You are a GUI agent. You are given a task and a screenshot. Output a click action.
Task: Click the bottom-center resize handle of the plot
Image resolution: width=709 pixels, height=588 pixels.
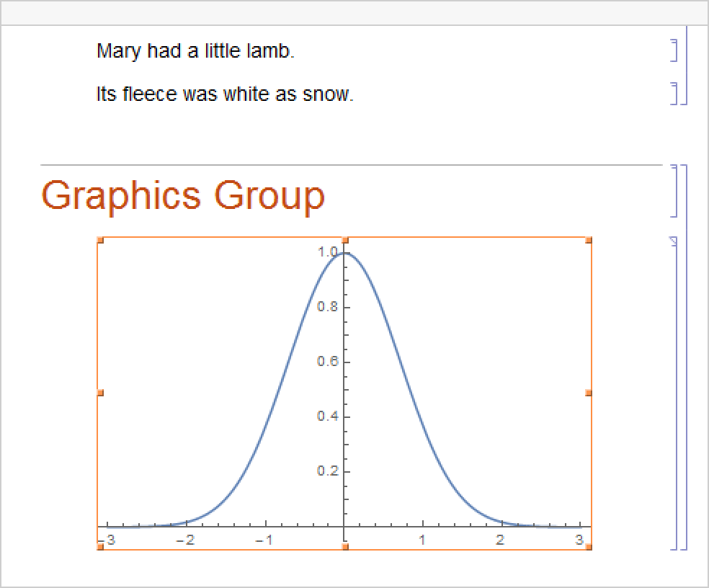tap(345, 547)
